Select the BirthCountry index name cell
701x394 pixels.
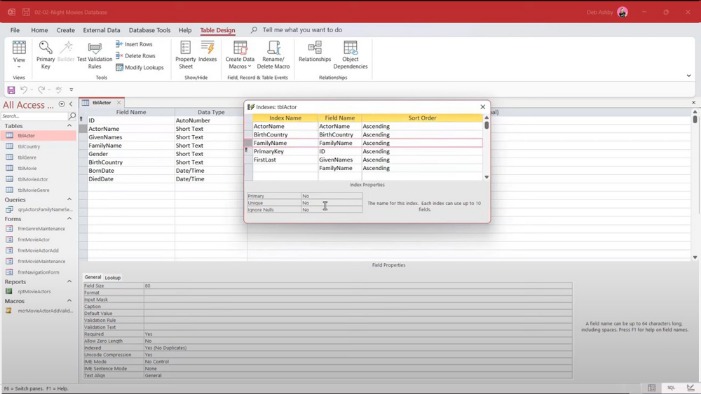pyautogui.click(x=285, y=135)
